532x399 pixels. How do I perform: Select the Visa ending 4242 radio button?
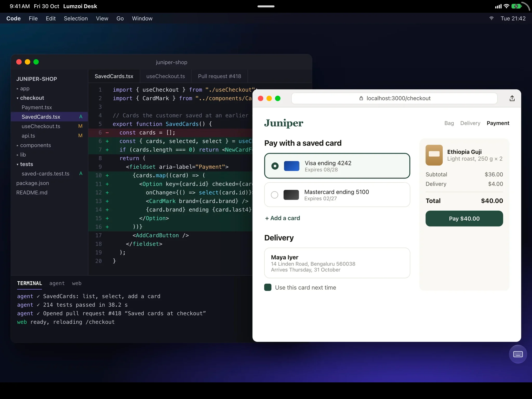pos(275,166)
